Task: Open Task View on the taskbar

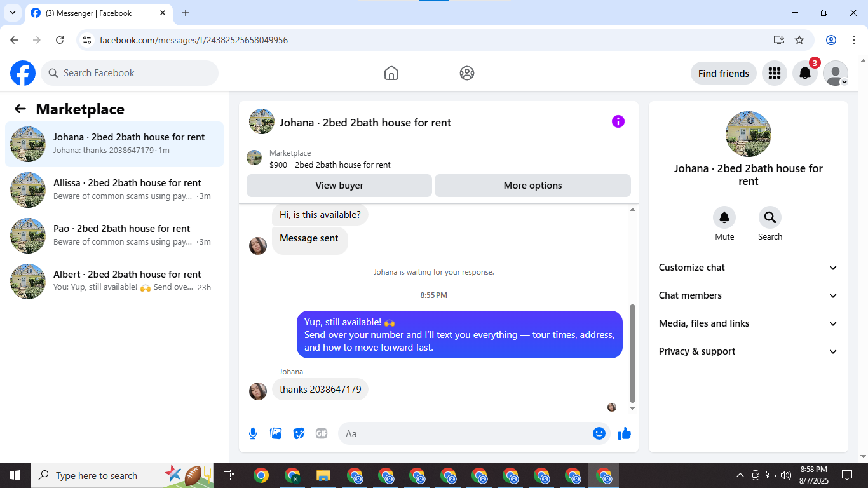Action: pyautogui.click(x=229, y=475)
